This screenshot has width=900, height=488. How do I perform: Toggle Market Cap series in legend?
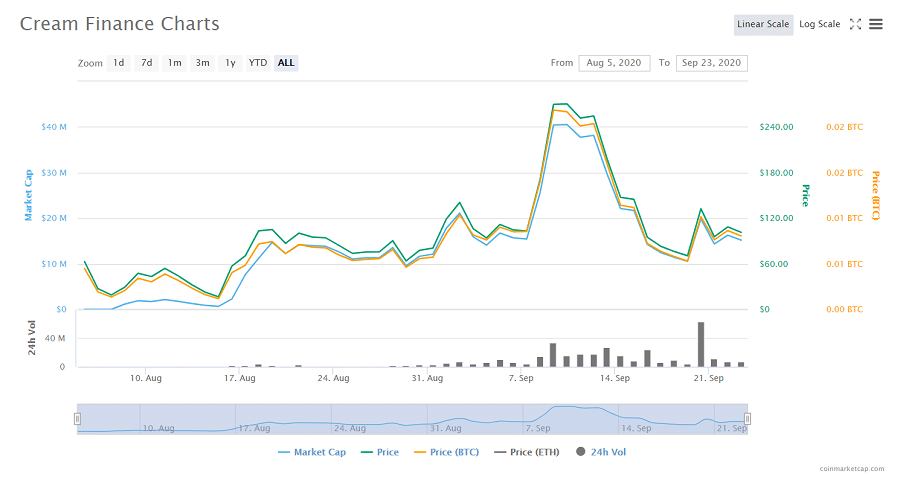click(312, 452)
